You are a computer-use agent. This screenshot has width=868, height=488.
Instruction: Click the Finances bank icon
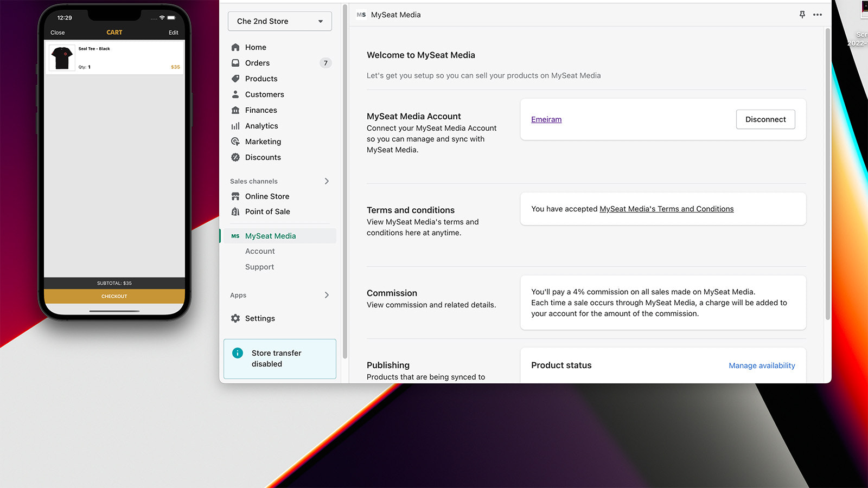pyautogui.click(x=235, y=110)
